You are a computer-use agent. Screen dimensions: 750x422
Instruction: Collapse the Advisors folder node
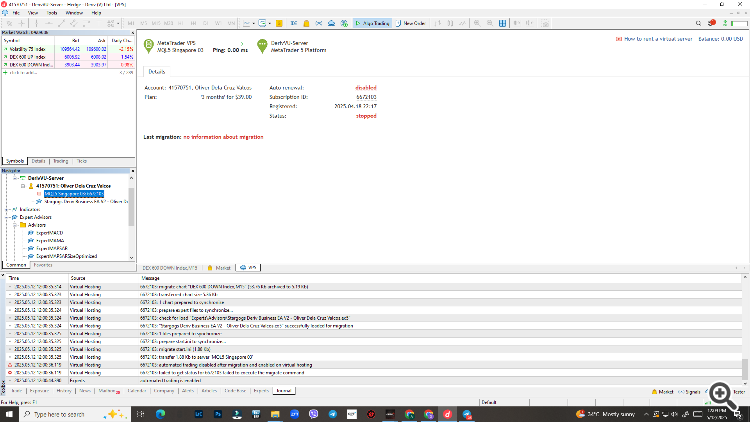point(15,225)
